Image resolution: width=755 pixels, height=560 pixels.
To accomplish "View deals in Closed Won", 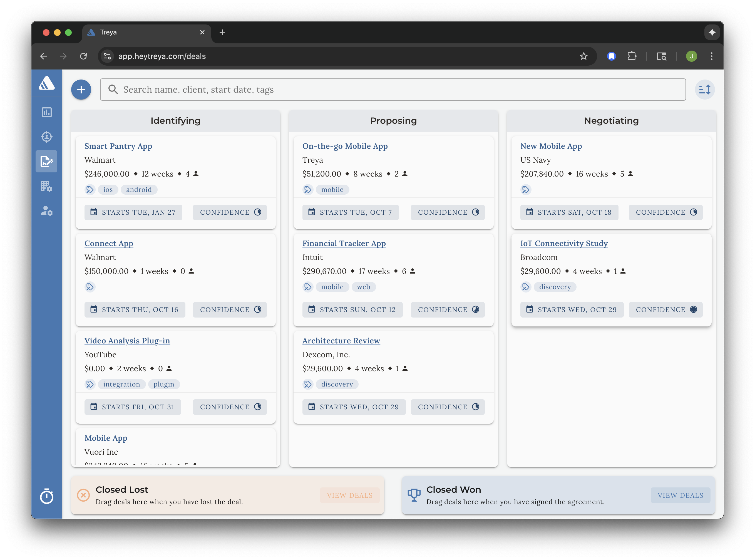I will 680,495.
